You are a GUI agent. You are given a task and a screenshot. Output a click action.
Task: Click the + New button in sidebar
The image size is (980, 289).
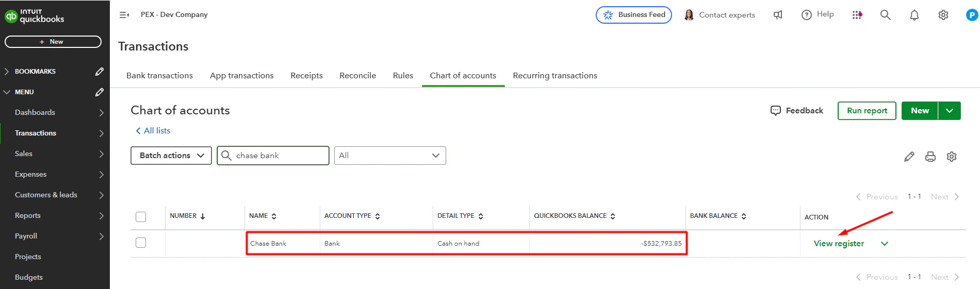pyautogui.click(x=53, y=42)
